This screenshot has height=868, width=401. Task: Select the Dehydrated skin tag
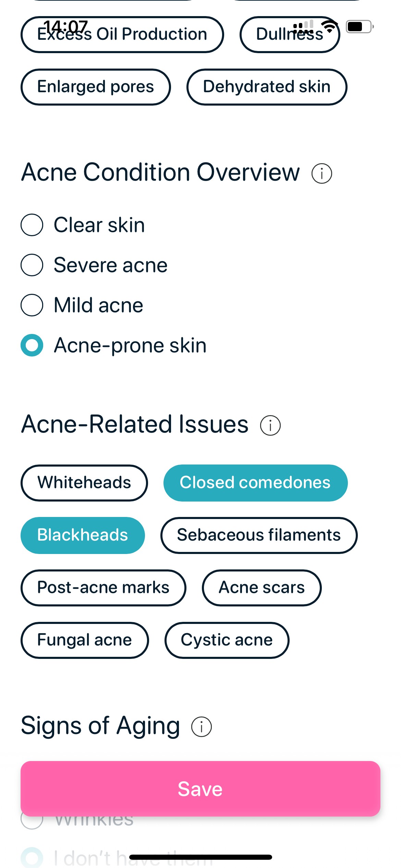pos(267,87)
